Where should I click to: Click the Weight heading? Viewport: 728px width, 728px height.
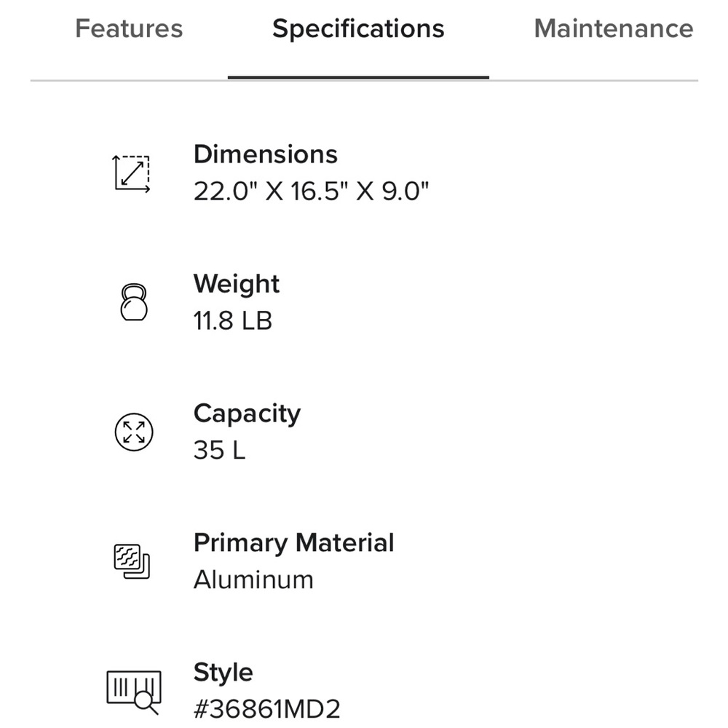[x=237, y=284]
